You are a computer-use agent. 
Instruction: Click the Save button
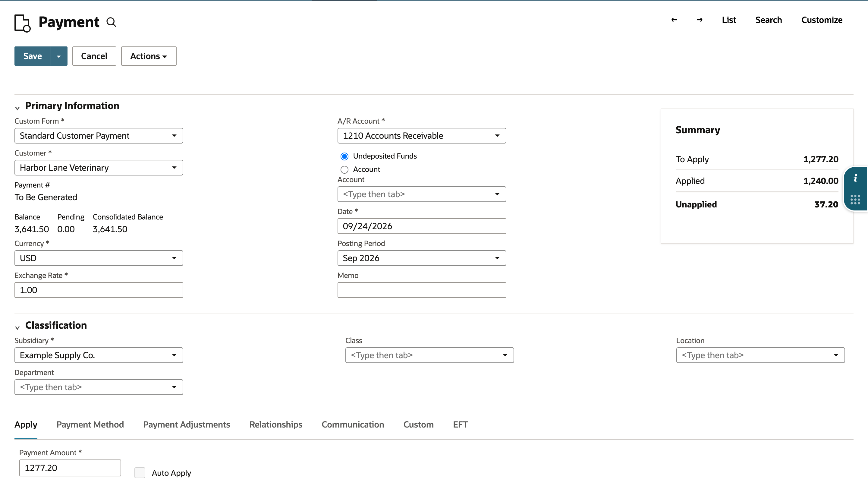click(33, 56)
